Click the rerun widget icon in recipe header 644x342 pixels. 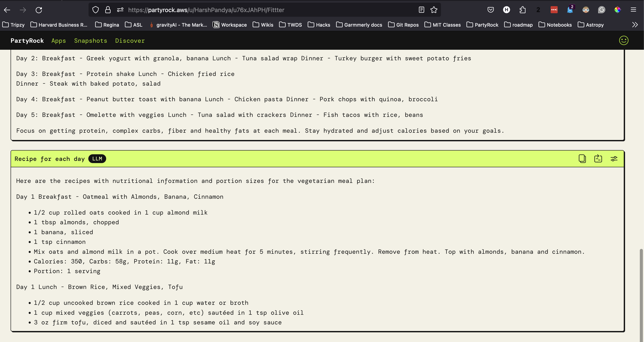click(x=598, y=159)
